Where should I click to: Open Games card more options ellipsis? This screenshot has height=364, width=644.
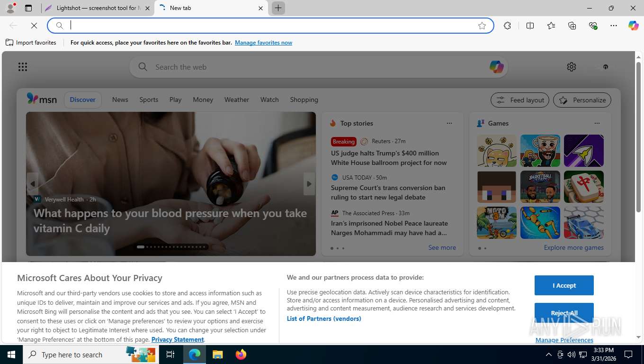(x=597, y=123)
